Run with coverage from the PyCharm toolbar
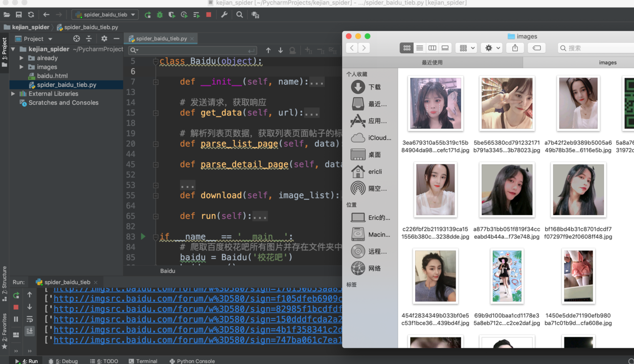 172,15
